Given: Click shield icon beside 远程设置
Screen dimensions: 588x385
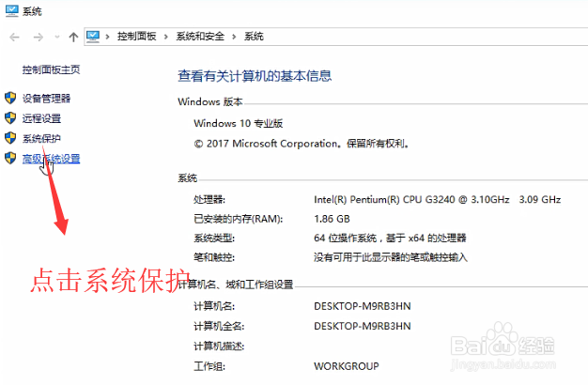Looking at the screenshot, I should pyautogui.click(x=10, y=118).
